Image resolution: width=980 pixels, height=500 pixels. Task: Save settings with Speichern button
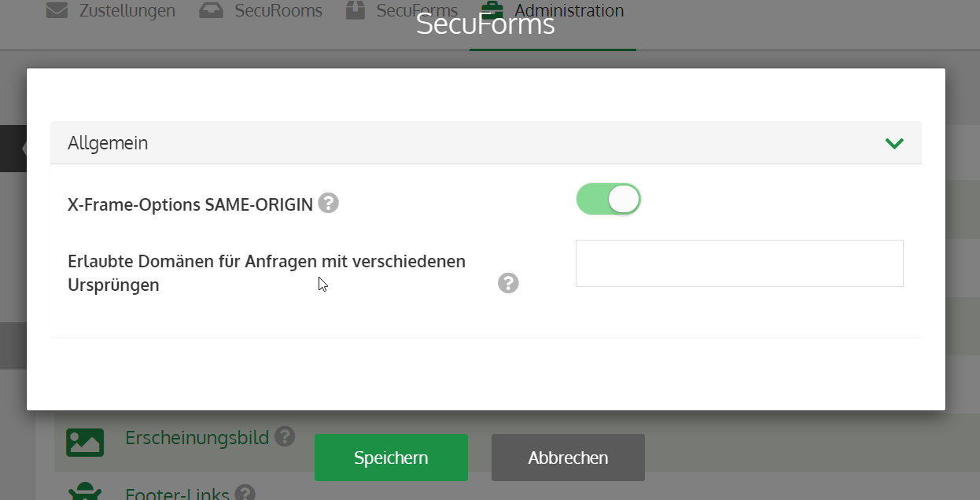click(391, 458)
